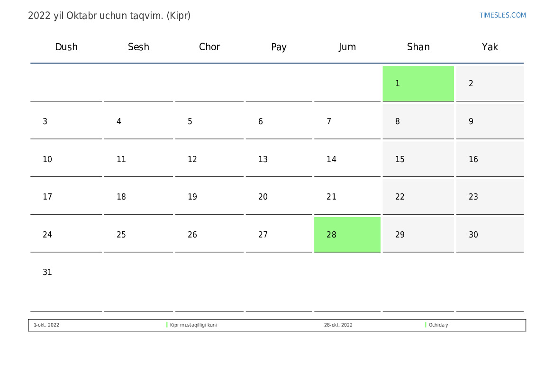Click date 31 in the last row

(x=47, y=273)
